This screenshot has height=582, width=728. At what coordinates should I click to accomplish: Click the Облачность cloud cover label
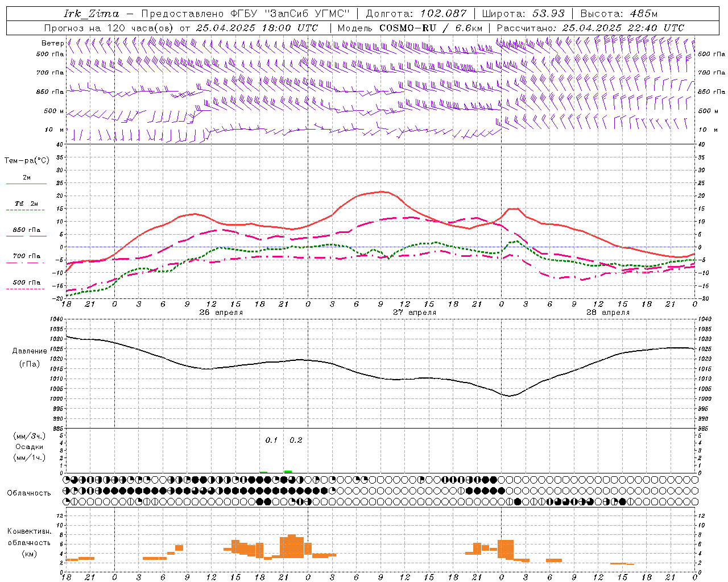(x=29, y=493)
